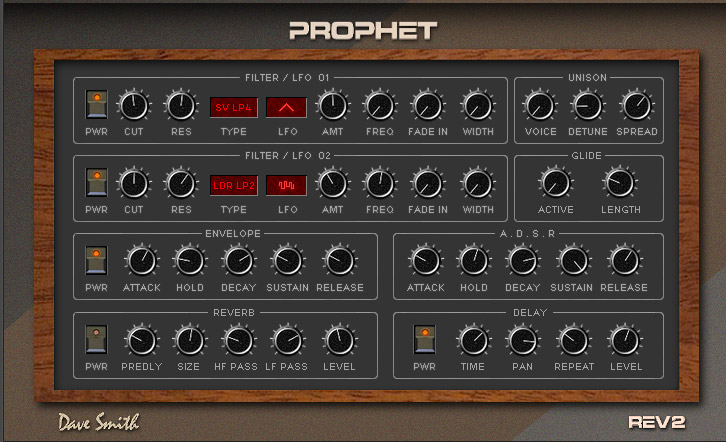Click Filter/LFO 01 AMT knob

point(332,106)
